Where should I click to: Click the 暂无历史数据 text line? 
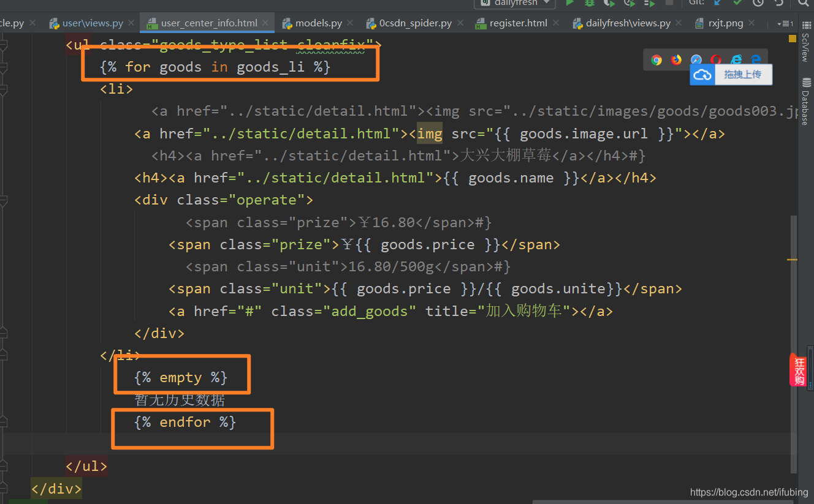click(180, 400)
